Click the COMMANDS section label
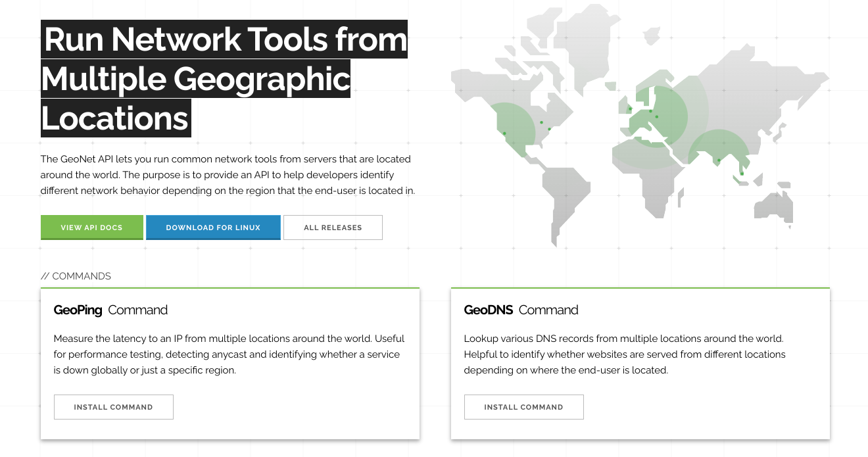 [x=76, y=276]
